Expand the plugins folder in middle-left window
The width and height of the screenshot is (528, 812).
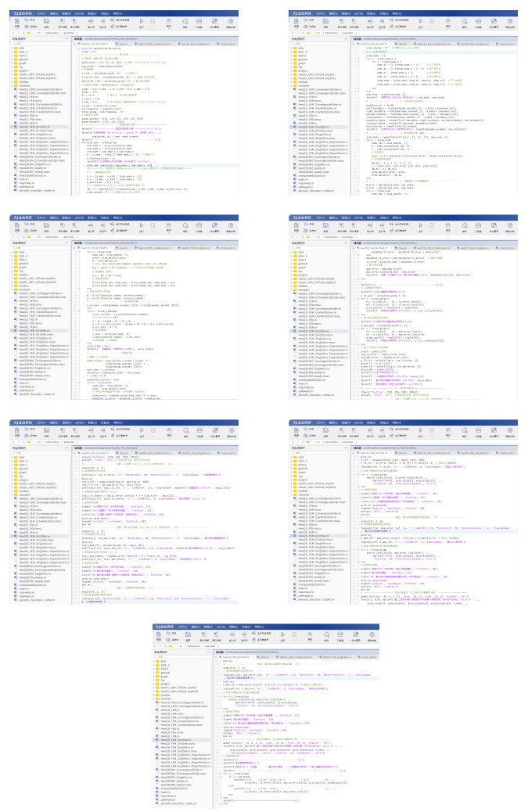tap(12, 275)
